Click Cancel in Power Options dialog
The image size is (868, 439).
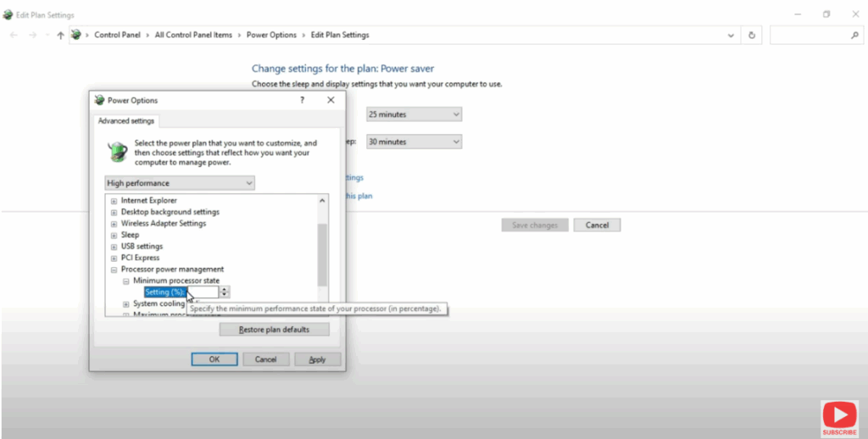pos(265,359)
